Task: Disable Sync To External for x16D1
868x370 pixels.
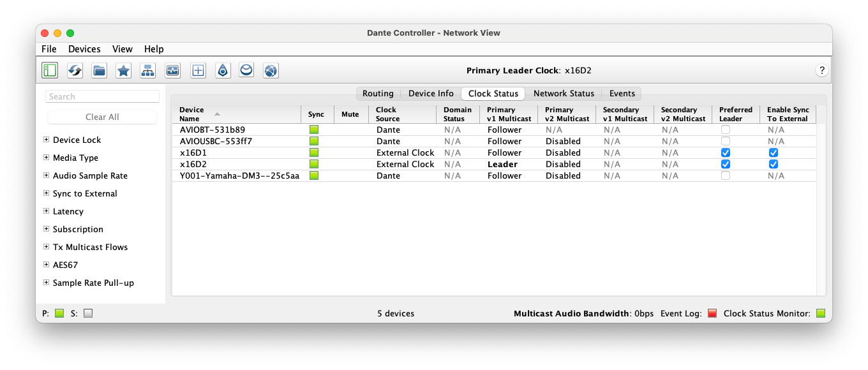Action: click(774, 152)
